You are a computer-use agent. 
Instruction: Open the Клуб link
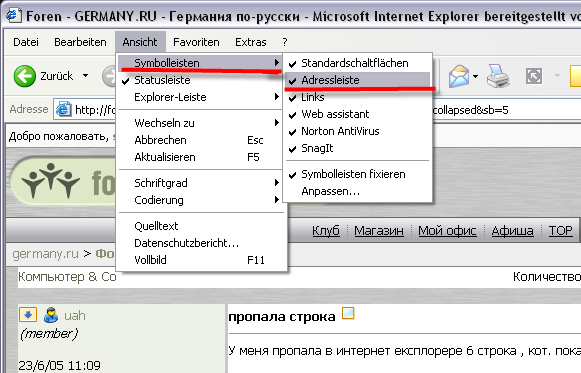tap(326, 231)
